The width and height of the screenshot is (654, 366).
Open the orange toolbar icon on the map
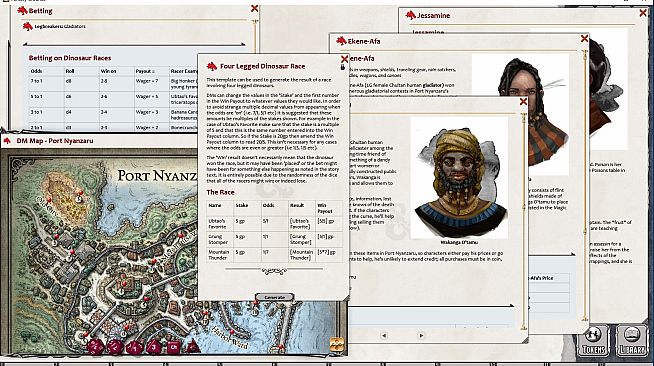click(x=337, y=344)
